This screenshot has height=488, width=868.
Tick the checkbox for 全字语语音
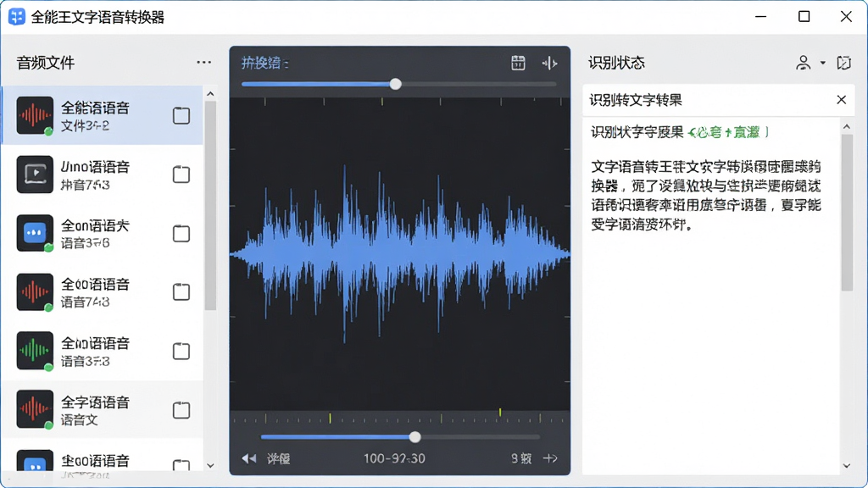(181, 410)
